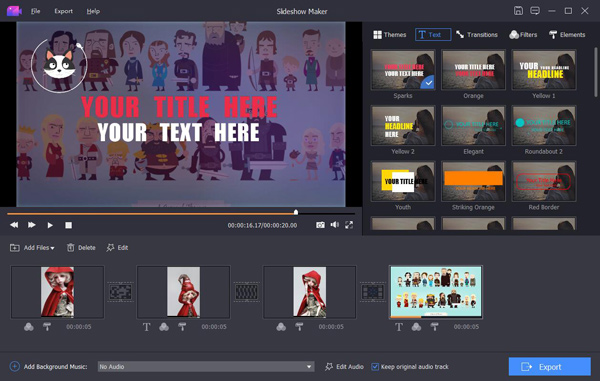Screen dimensions: 600x381
Task: Switch to the Elements tab
Action: point(567,35)
